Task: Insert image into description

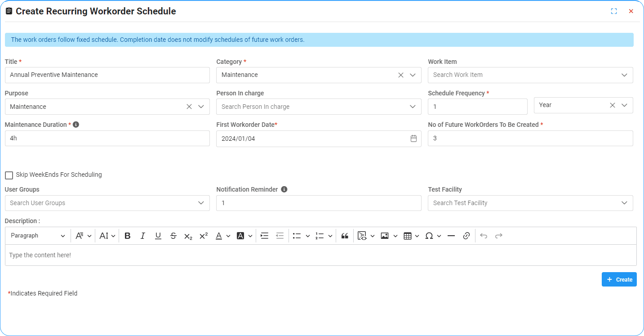Action: 385,236
